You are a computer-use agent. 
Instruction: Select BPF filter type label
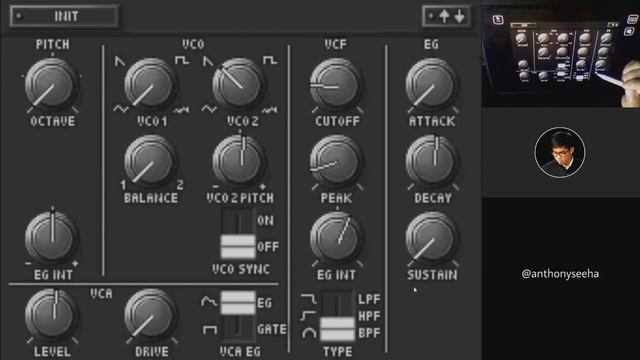click(369, 333)
